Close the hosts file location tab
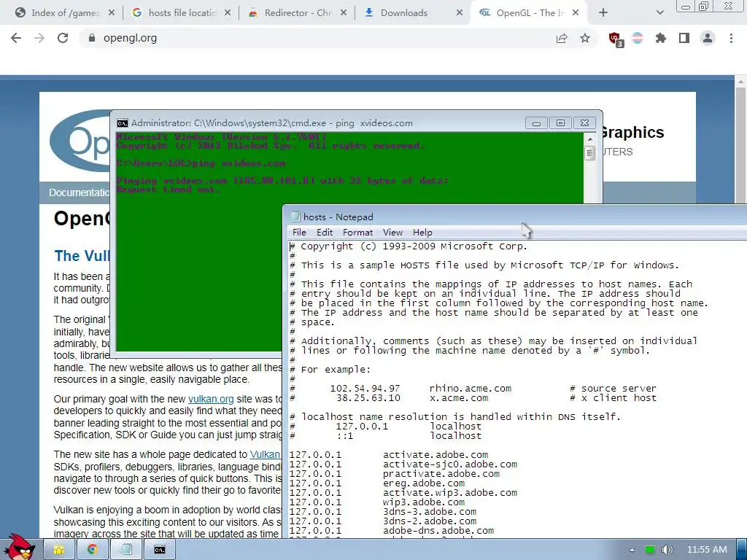 pyautogui.click(x=228, y=13)
